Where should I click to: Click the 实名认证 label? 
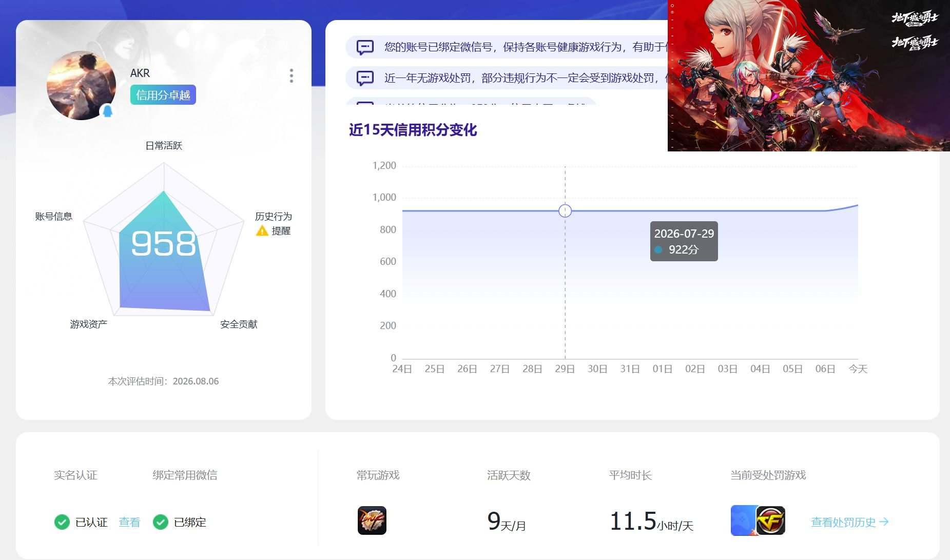75,475
